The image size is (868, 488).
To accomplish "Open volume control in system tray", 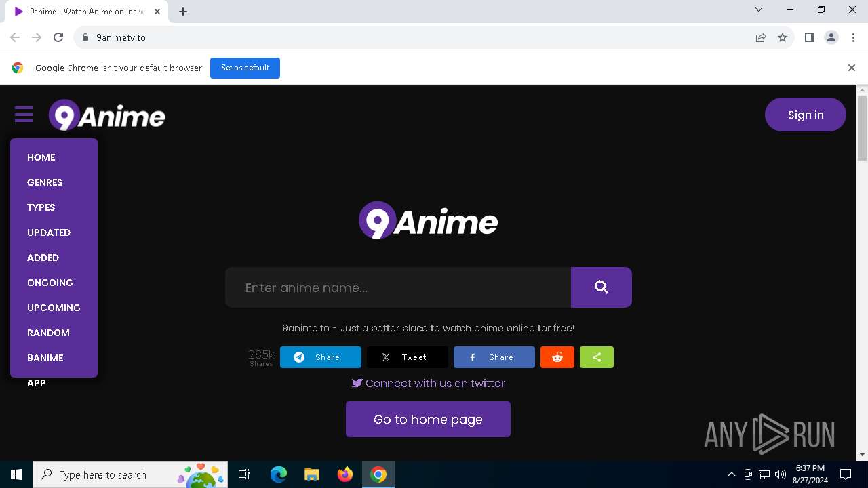I will 781,474.
